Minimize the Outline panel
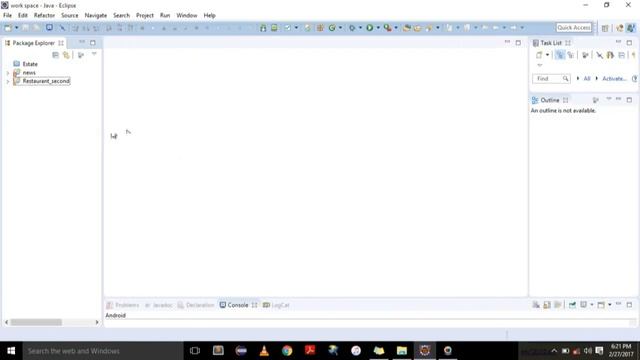 (x=618, y=99)
